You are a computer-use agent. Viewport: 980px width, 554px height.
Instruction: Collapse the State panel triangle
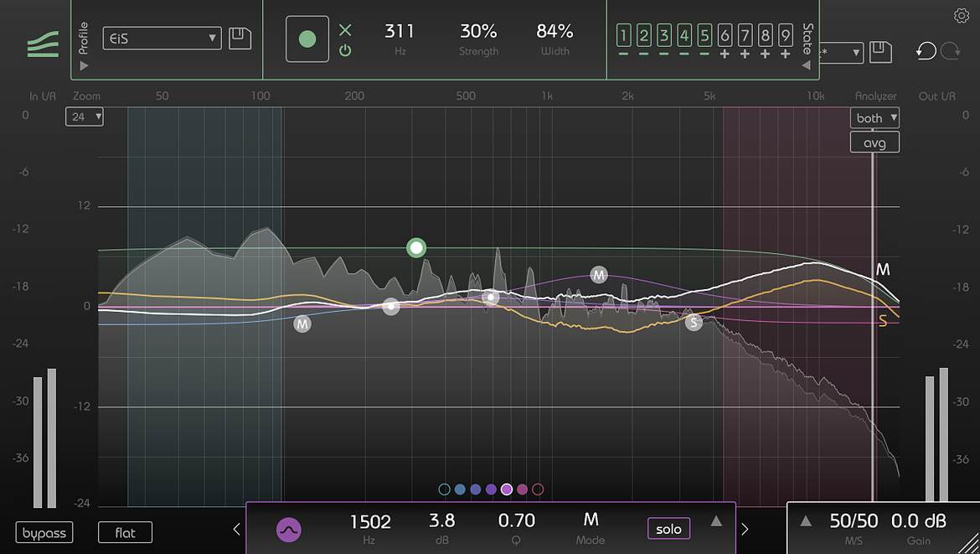[807, 65]
